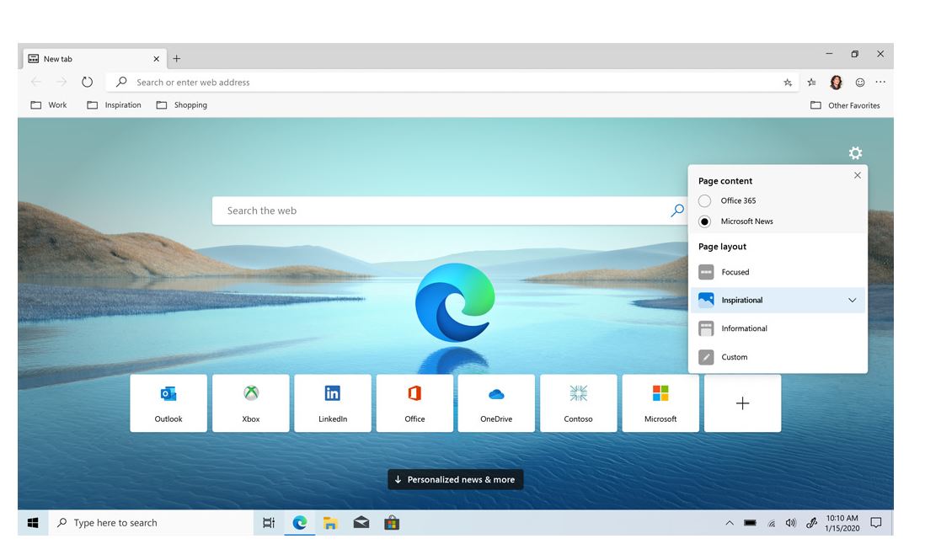925x560 pixels.
Task: Select the Microsoft News radio button
Action: click(x=704, y=221)
